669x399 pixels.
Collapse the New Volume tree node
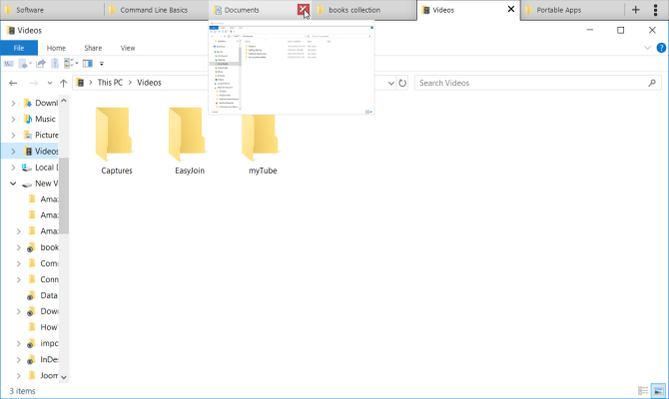click(x=13, y=183)
